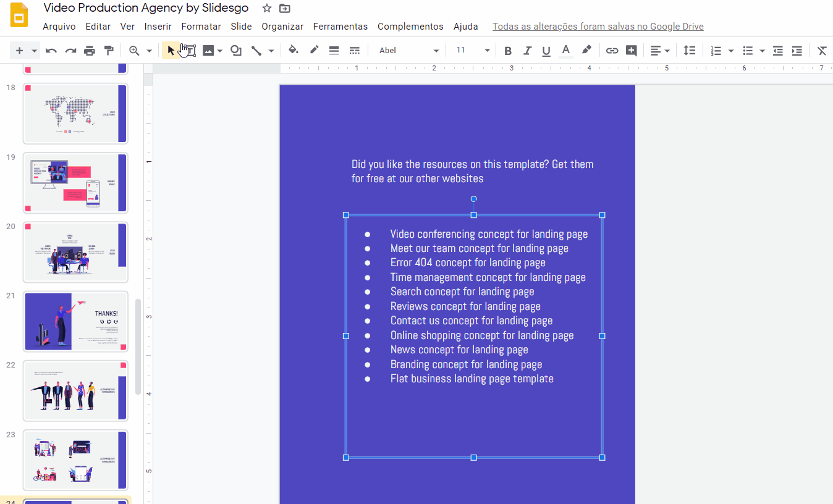
Task: Activate the paint format tool
Action: tap(109, 51)
